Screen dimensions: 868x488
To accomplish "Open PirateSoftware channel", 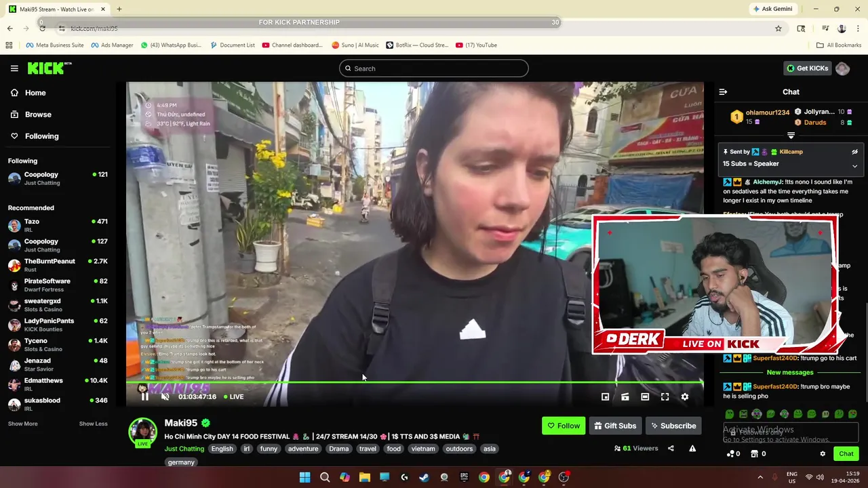I will 58,285.
